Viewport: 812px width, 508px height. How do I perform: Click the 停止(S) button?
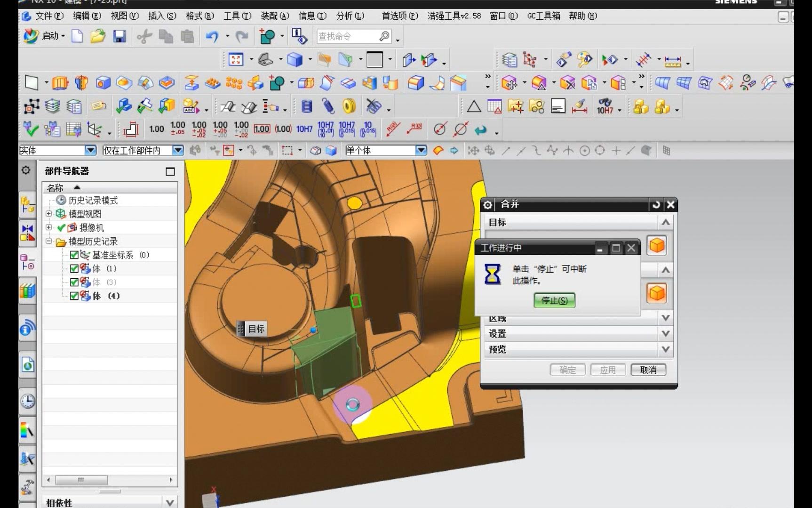(554, 300)
